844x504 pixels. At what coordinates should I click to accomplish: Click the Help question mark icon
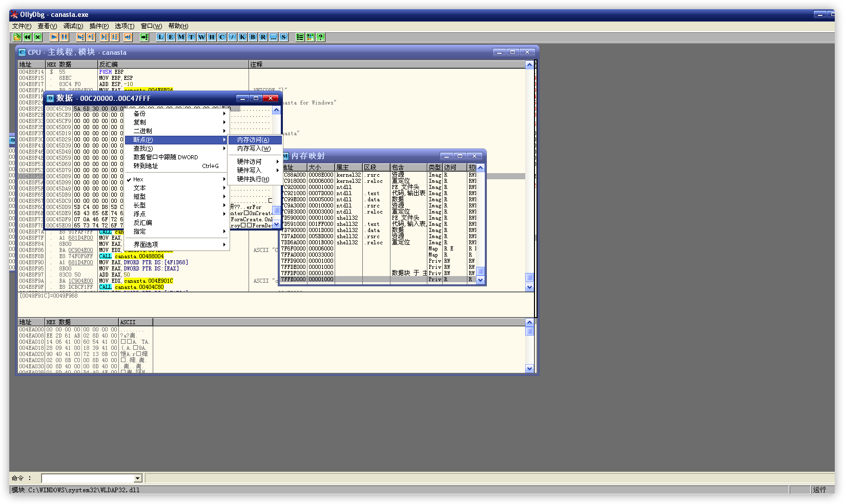(x=320, y=37)
